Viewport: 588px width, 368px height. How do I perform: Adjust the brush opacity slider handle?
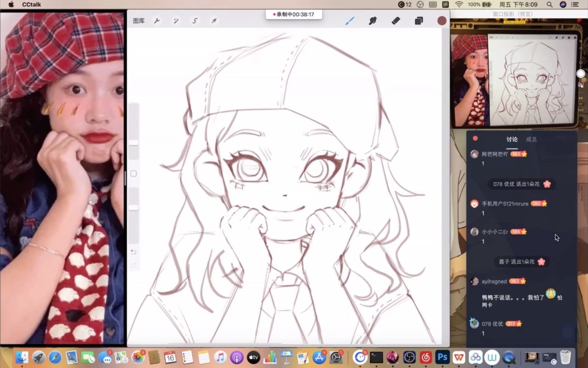133,207
